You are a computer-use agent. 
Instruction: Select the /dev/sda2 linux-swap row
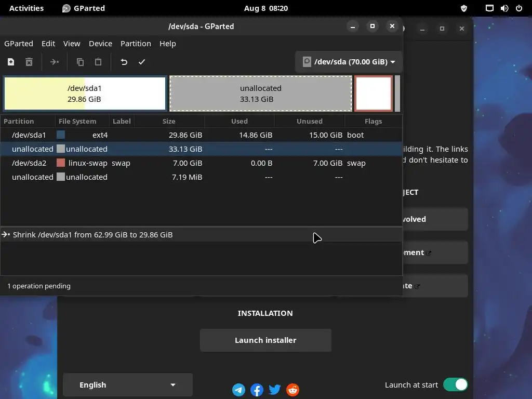click(201, 163)
